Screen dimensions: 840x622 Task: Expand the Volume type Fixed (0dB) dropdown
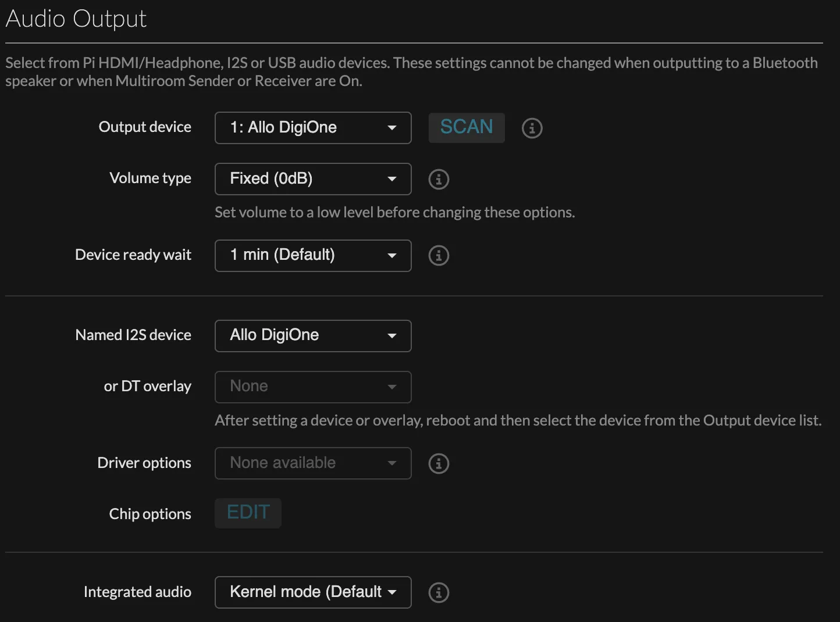(x=313, y=179)
